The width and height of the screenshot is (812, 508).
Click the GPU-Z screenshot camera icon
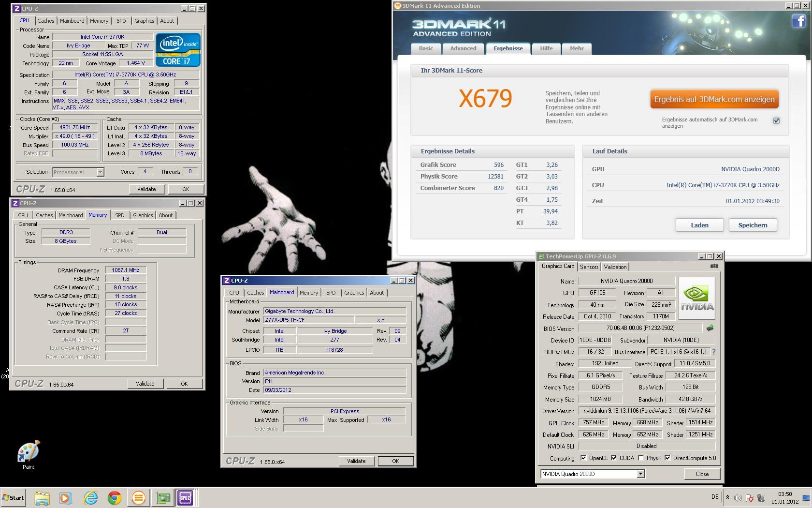(x=714, y=266)
